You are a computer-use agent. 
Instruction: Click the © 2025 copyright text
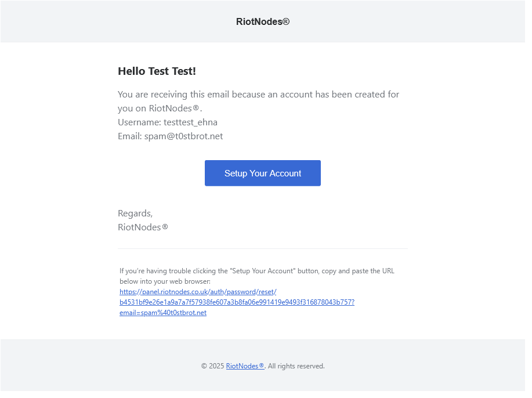coord(212,366)
